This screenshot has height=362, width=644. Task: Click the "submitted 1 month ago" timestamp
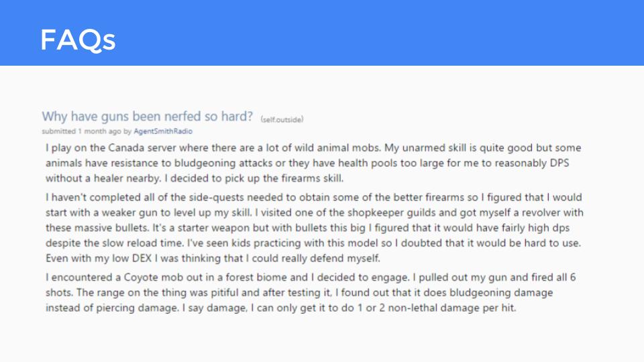click(81, 131)
